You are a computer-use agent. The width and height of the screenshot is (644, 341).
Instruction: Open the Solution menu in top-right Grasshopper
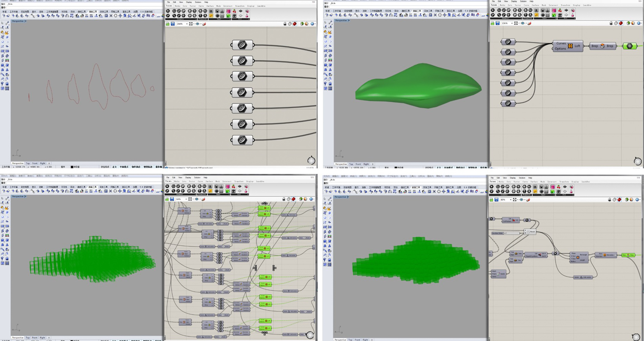pos(523,1)
